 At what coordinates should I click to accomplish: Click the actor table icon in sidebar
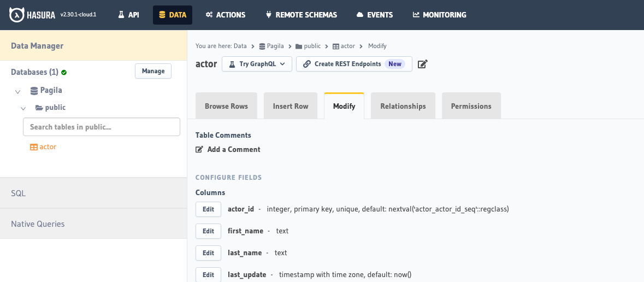tap(34, 147)
